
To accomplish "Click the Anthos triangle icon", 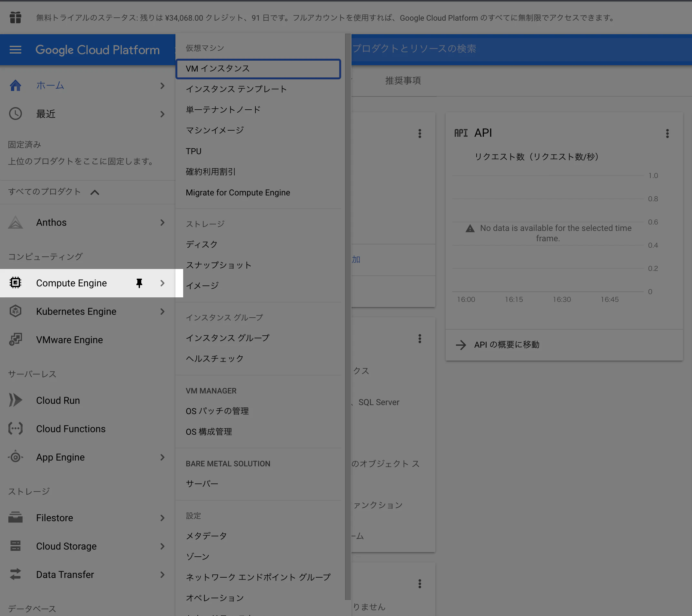I will click(x=15, y=223).
